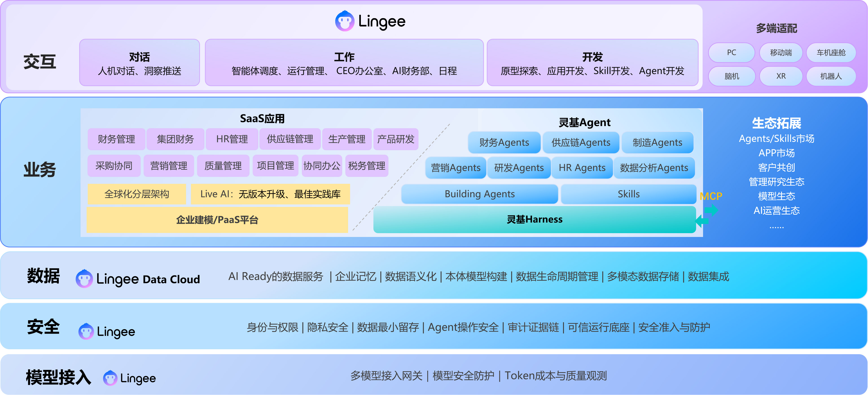868x395 pixels.
Task: Click 管理研究生态 in ecosystem list
Action: coord(776,182)
